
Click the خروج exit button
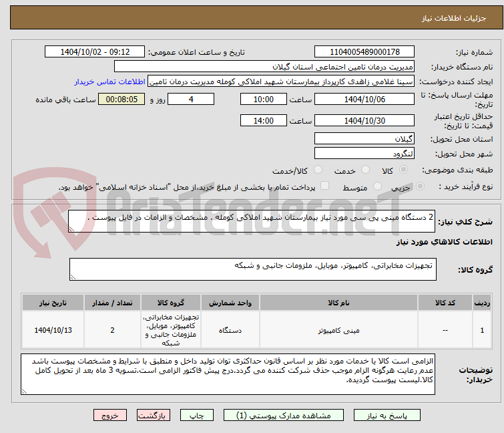[110, 416]
